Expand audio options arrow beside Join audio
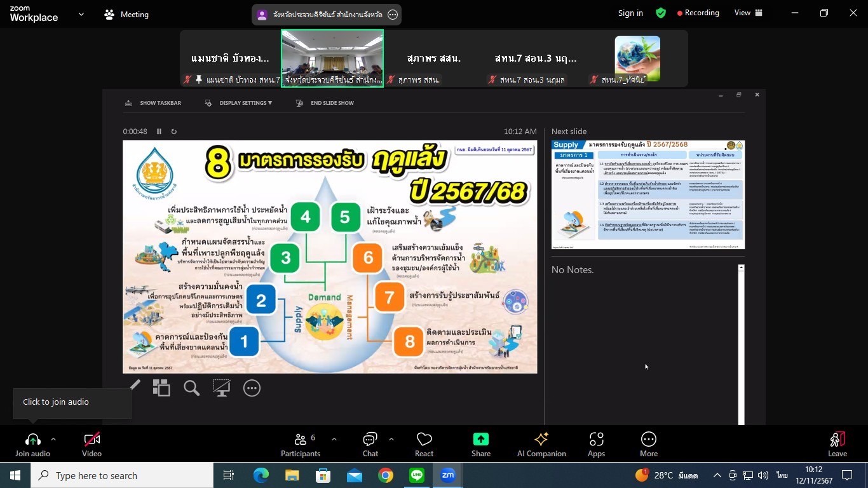 [x=53, y=439]
